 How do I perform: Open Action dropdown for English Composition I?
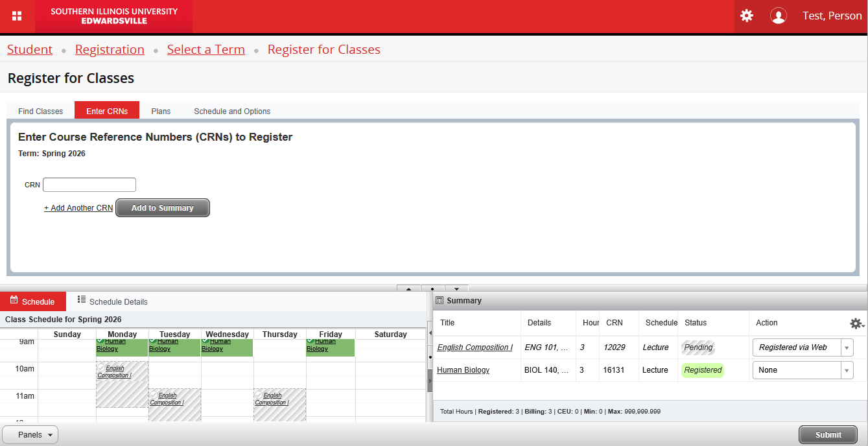803,347
